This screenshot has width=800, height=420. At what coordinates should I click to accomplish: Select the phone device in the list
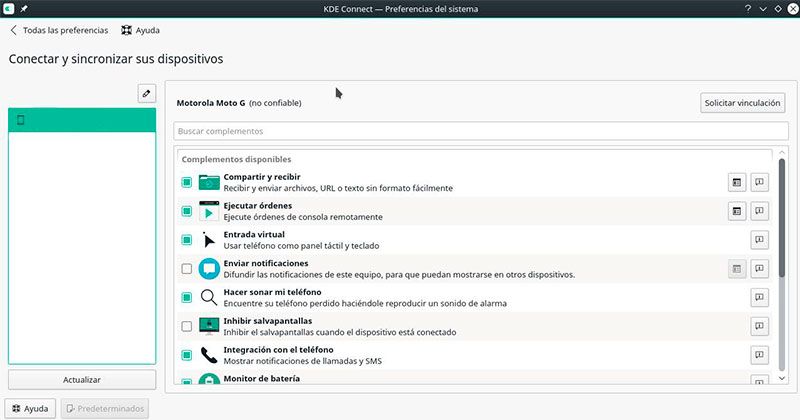tap(82, 120)
